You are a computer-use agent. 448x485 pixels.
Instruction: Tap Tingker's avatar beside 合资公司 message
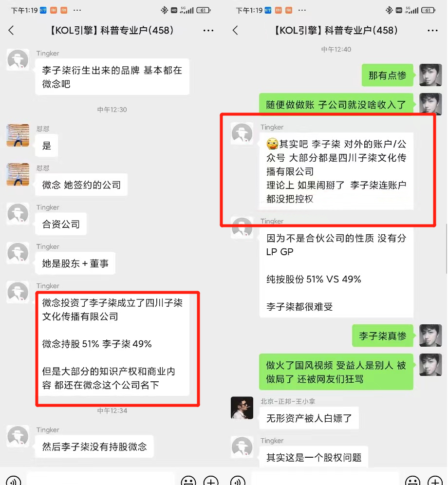point(18,214)
